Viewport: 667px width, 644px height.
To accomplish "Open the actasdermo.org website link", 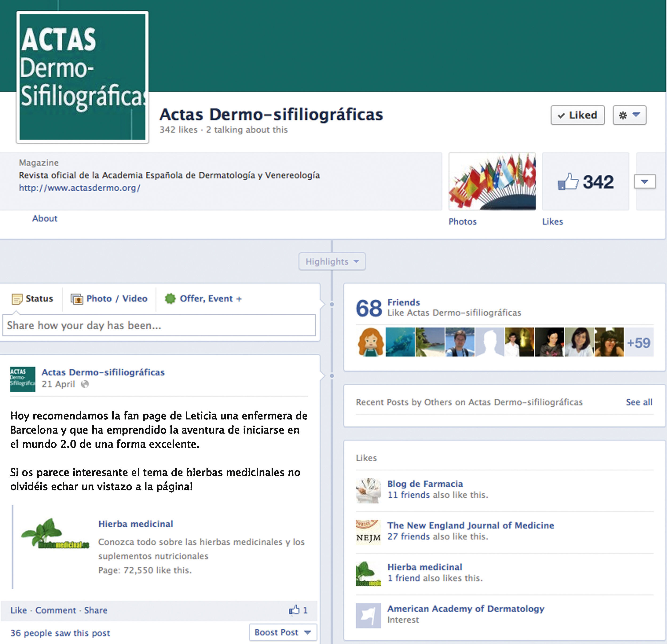I will (79, 188).
